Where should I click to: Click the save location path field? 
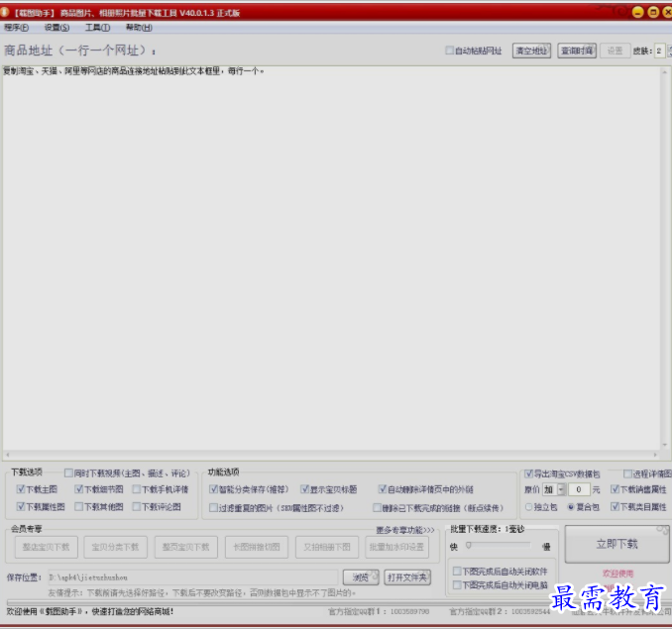click(x=192, y=577)
